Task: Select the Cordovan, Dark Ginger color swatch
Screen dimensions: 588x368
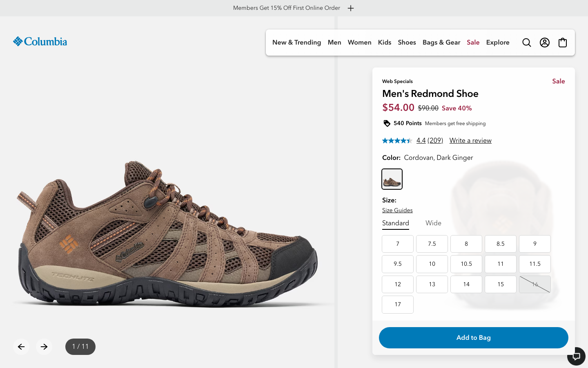Action: tap(392, 179)
